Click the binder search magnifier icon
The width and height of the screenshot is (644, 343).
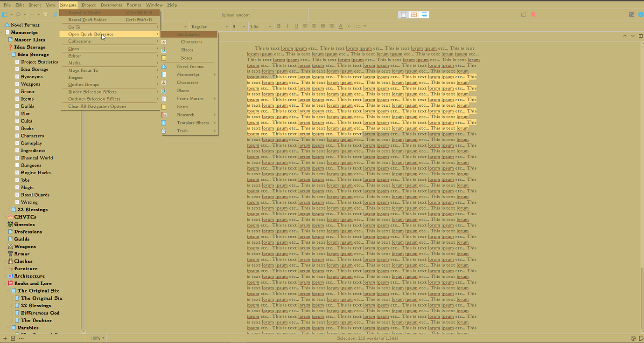(x=18, y=14)
